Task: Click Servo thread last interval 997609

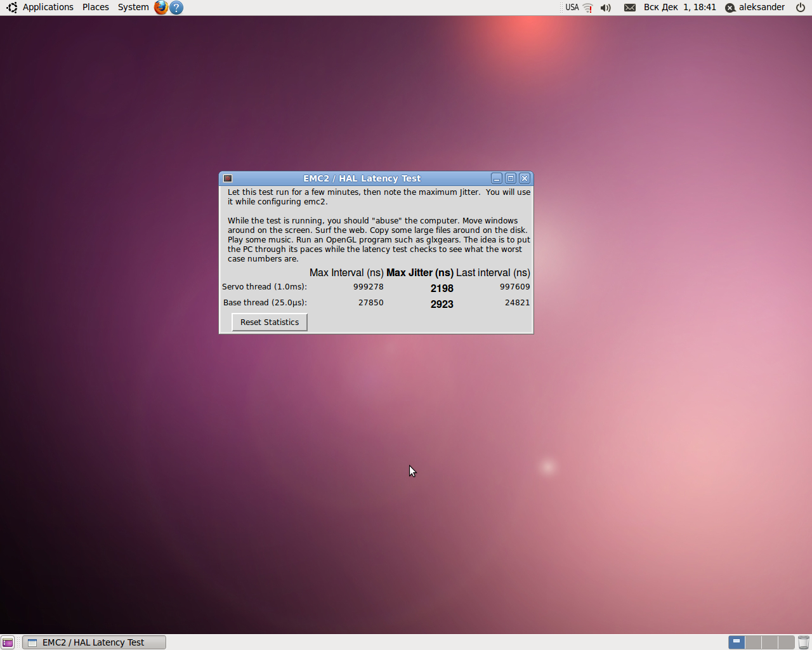Action: (x=515, y=287)
